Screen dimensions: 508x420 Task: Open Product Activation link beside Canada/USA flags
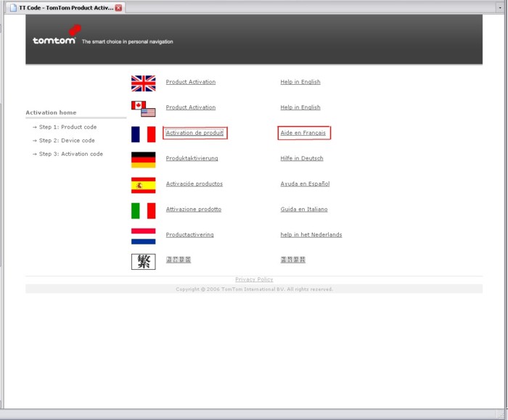pos(190,107)
